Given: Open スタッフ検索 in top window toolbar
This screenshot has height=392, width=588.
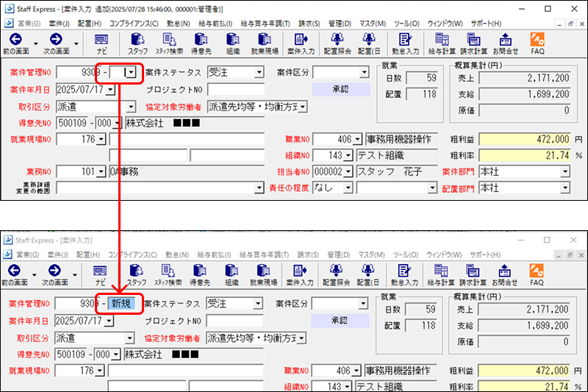Looking at the screenshot, I should 169,43.
